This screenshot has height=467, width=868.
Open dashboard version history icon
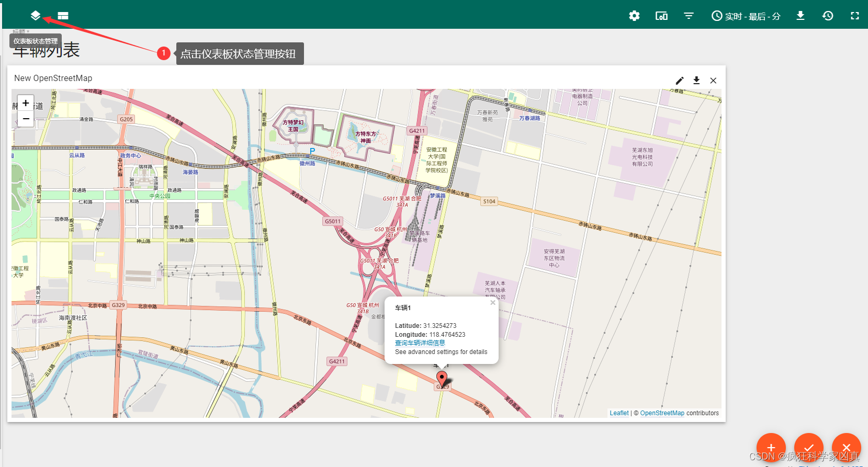(x=828, y=16)
